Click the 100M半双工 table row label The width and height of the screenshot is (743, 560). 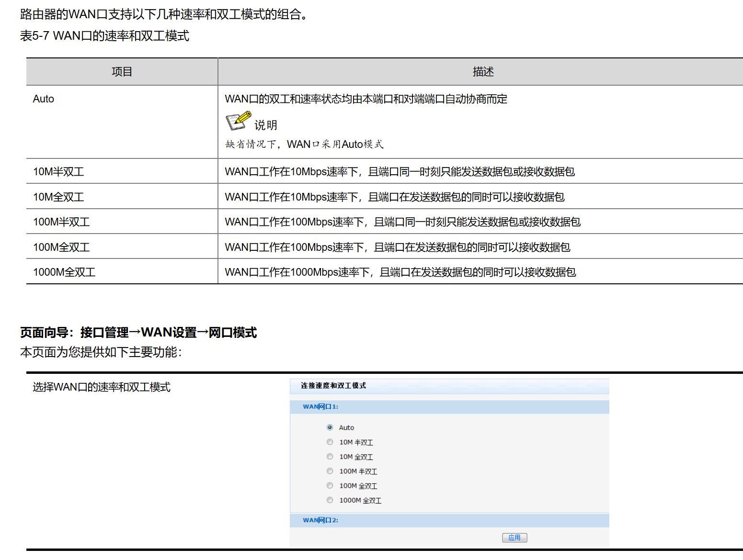(x=61, y=222)
